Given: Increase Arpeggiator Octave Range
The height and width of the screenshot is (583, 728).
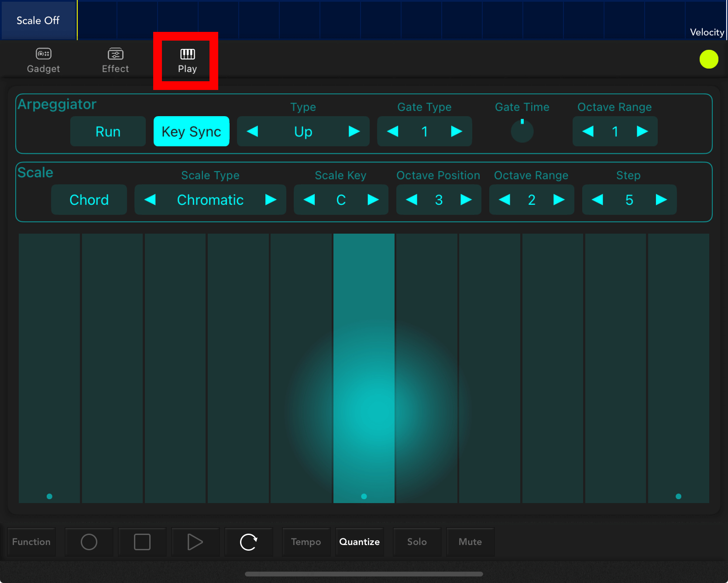Looking at the screenshot, I should point(642,131).
